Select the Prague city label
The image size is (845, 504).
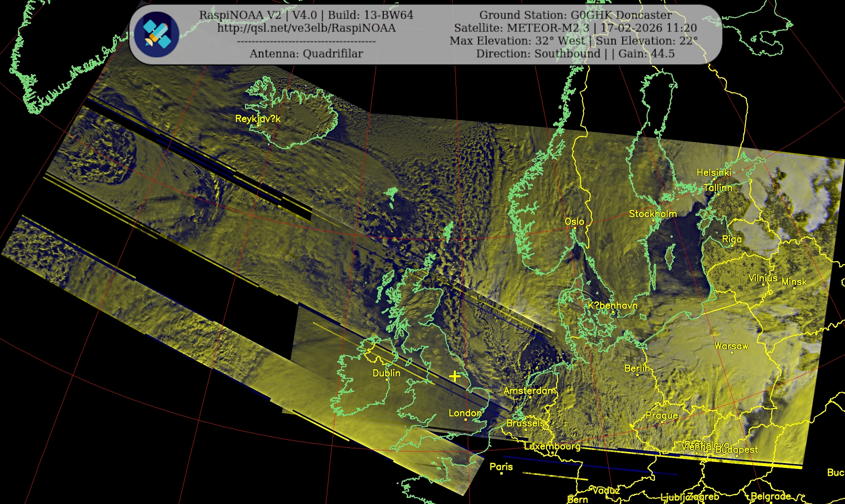click(x=662, y=415)
